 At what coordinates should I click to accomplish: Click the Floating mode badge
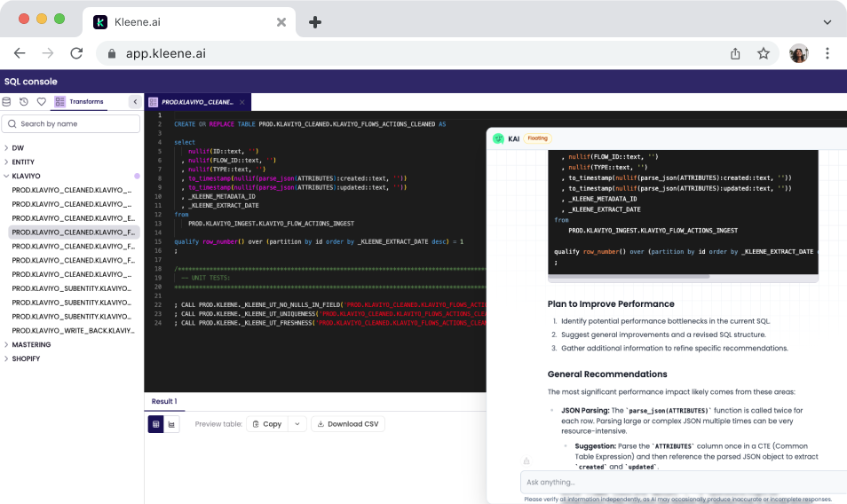(537, 138)
